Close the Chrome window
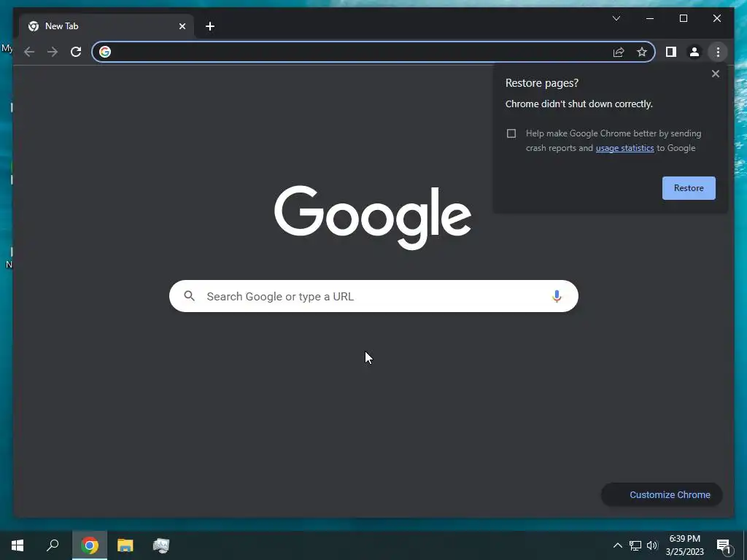This screenshot has width=747, height=560. pos(716,18)
